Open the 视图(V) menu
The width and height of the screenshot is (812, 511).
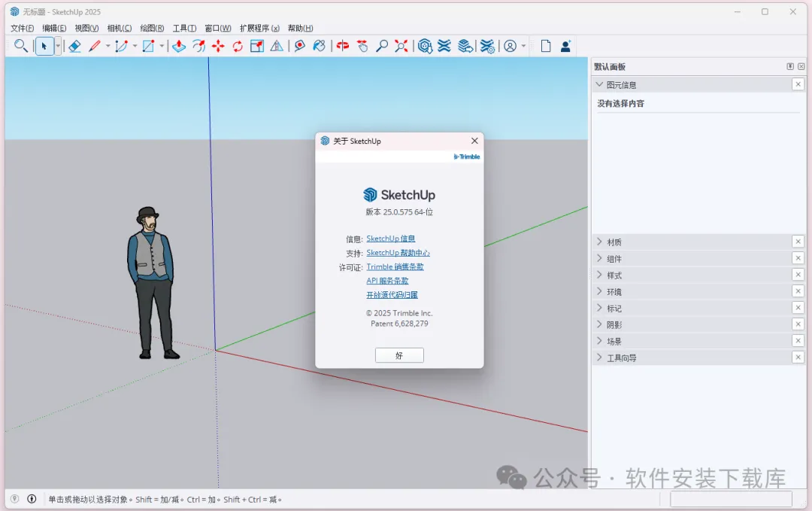point(86,28)
